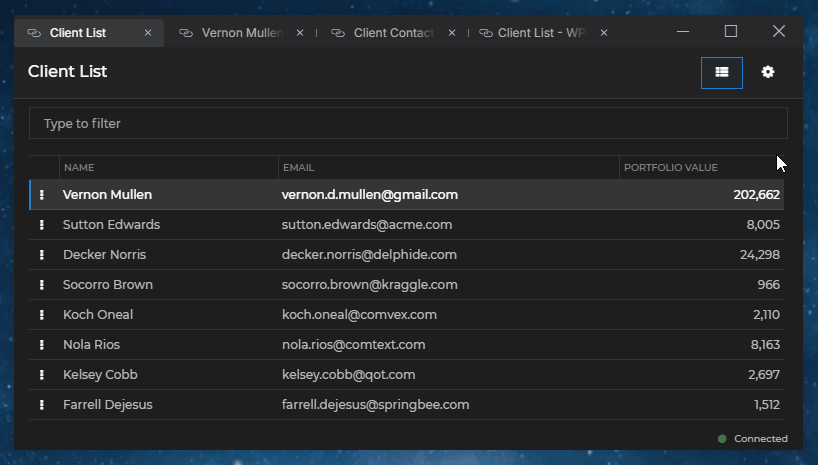The height and width of the screenshot is (465, 818).
Task: Minimize the application window
Action: tap(683, 32)
